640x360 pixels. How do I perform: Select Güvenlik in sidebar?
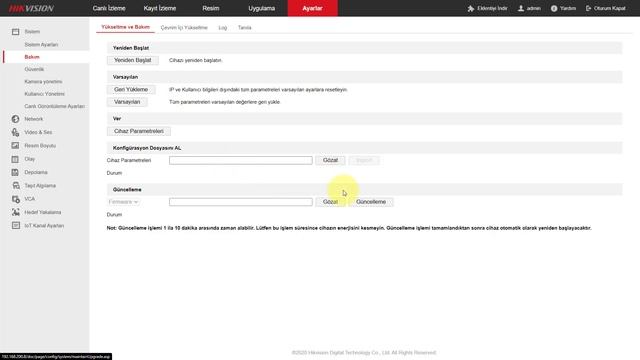click(34, 69)
